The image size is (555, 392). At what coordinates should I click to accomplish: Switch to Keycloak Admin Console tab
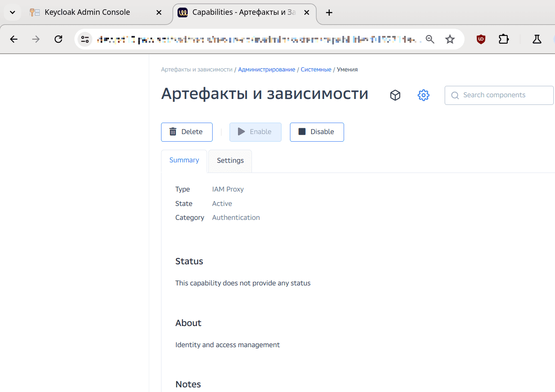[x=87, y=12]
